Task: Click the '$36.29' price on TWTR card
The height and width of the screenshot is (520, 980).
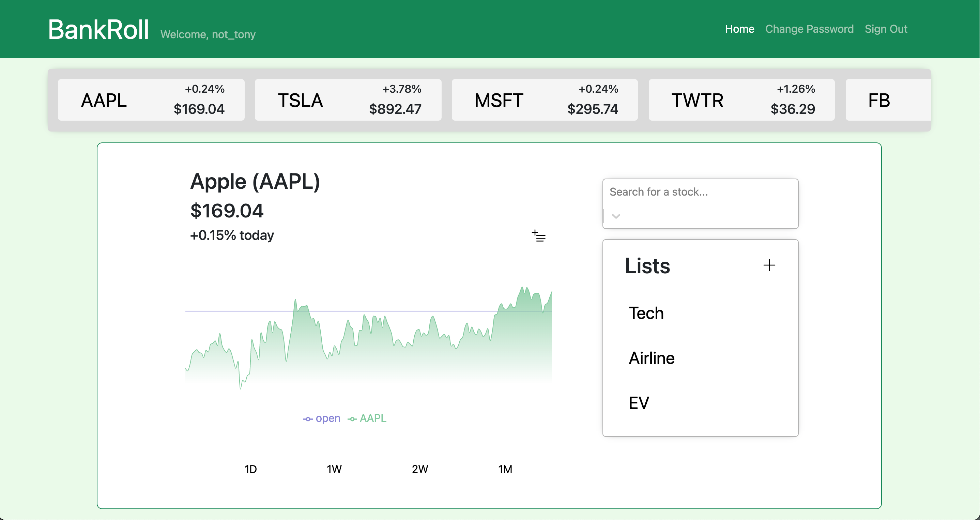Action: [x=793, y=109]
